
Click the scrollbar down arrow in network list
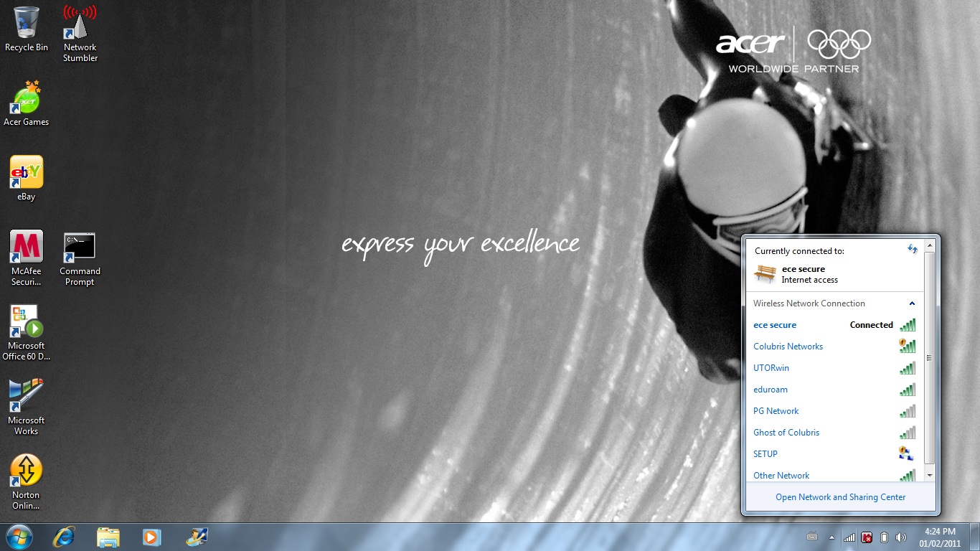pos(930,475)
